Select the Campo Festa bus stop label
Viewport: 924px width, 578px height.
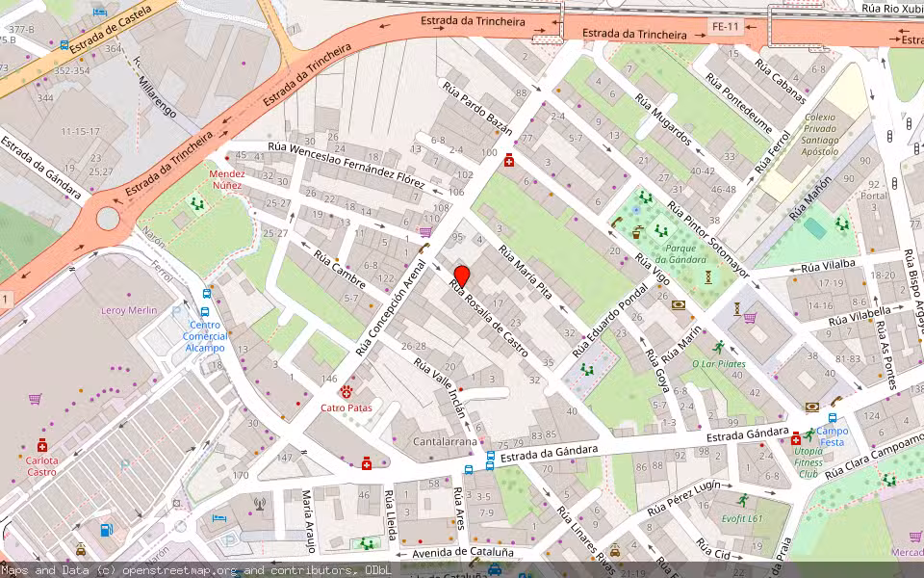click(x=832, y=436)
